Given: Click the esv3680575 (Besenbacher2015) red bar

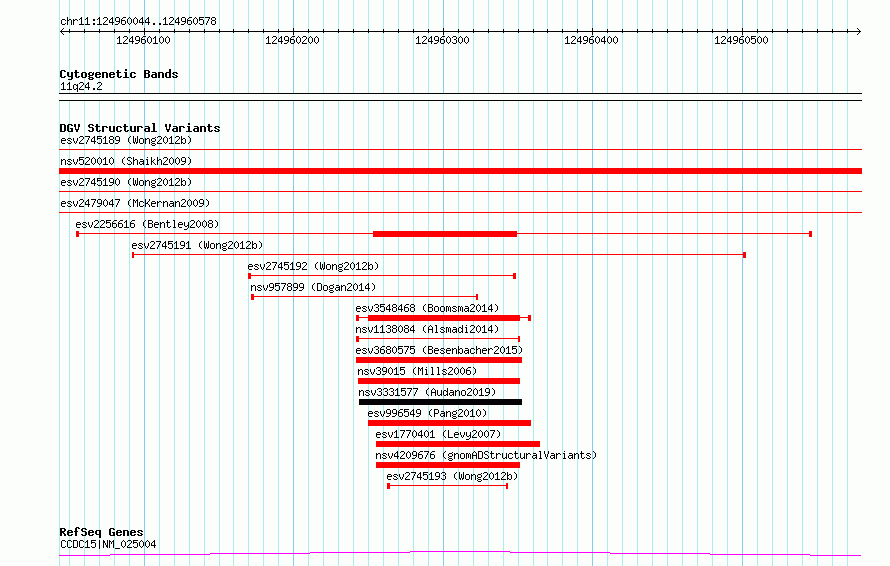Looking at the screenshot, I should (x=439, y=360).
